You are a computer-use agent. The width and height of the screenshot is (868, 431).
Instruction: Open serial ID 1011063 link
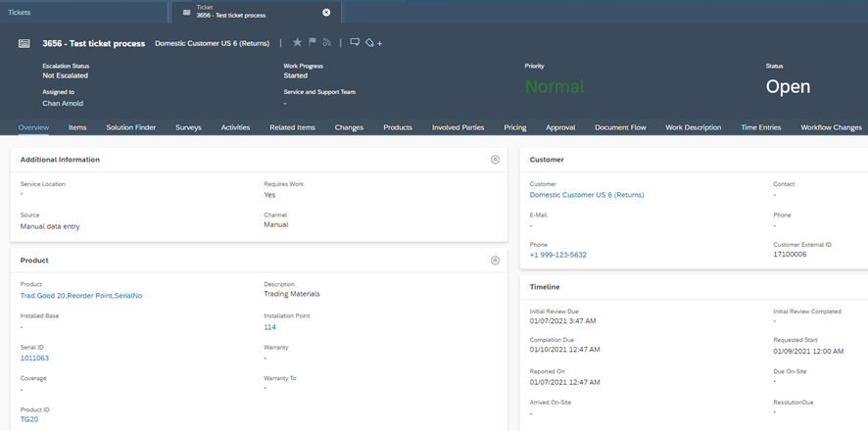point(34,358)
